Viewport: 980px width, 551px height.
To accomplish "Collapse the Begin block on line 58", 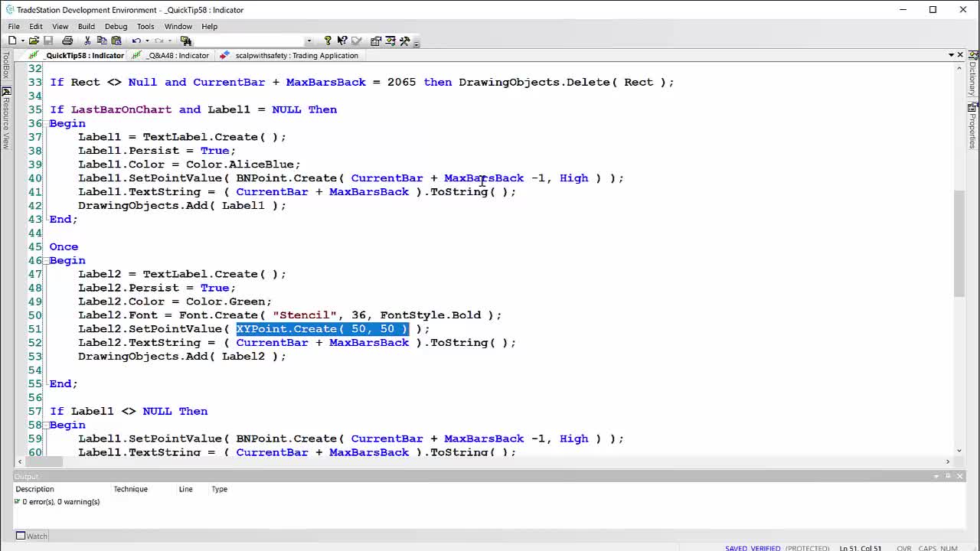I will (45, 425).
